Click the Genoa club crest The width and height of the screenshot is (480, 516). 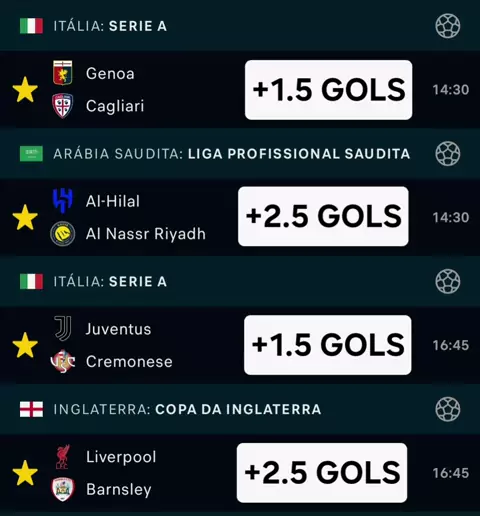[x=63, y=73]
